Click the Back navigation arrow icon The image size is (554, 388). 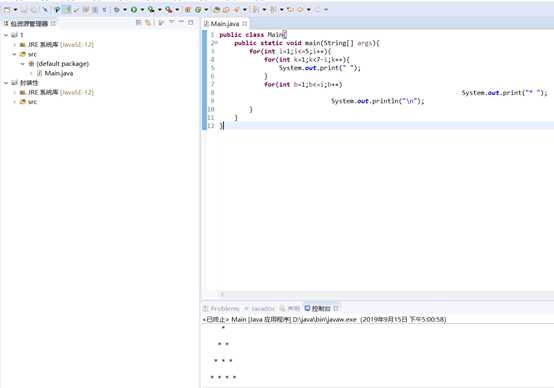[x=300, y=10]
